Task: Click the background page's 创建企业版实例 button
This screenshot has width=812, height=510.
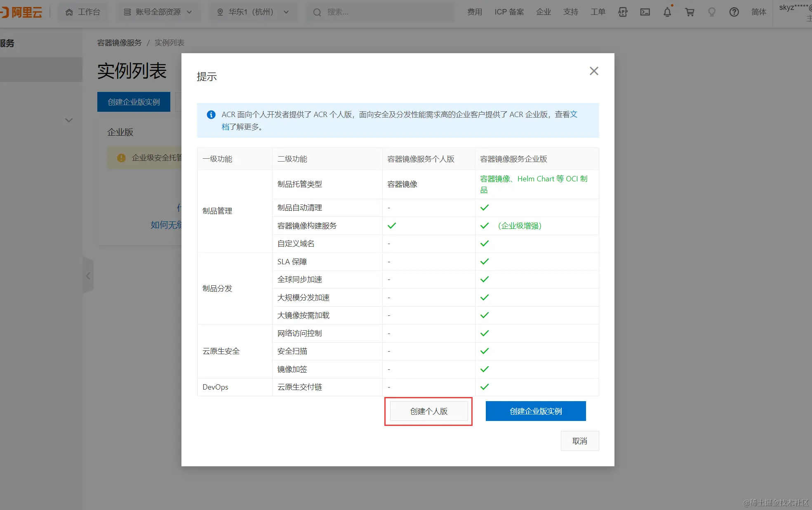Action: point(134,102)
